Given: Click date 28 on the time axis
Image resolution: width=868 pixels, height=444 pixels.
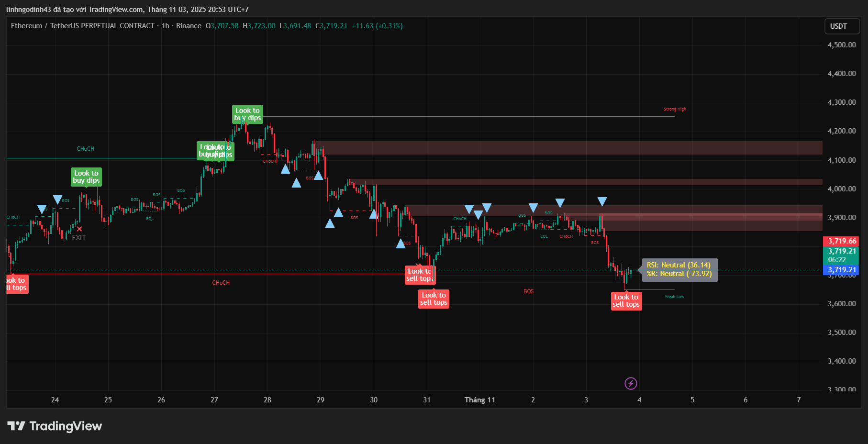Looking at the screenshot, I should 267,400.
